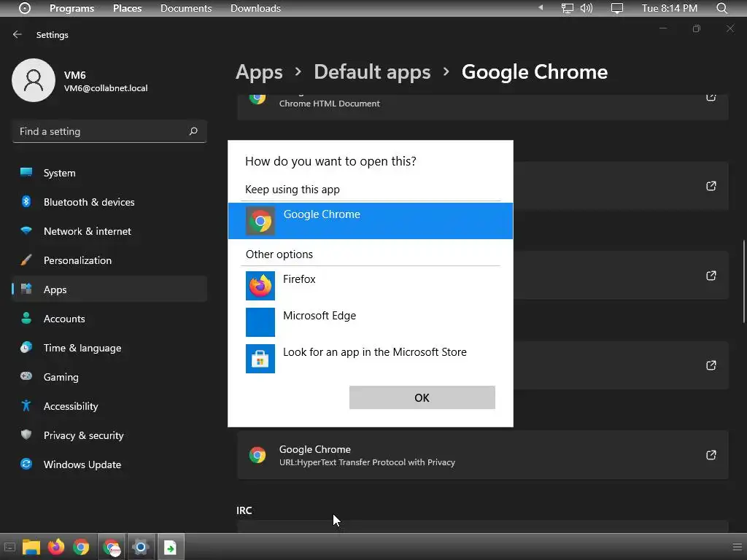Click the settings page vertical scrollbar
This screenshot has height=560, width=747.
(x=744, y=282)
